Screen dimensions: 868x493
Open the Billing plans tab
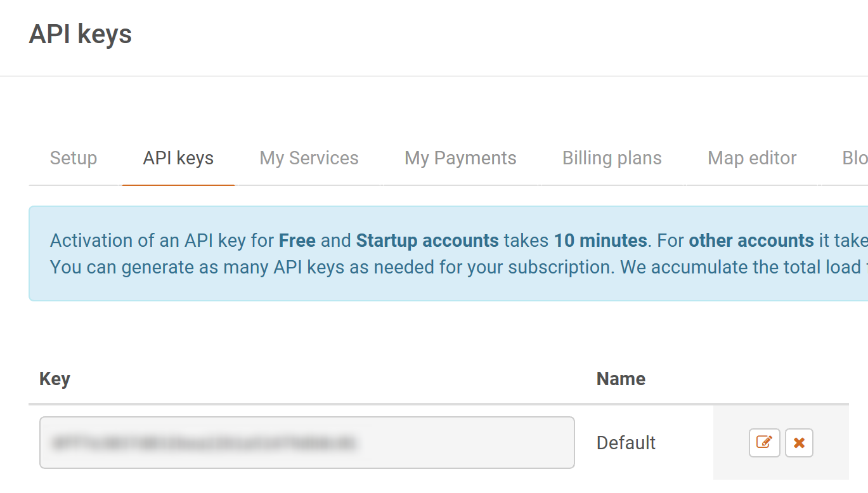click(612, 158)
